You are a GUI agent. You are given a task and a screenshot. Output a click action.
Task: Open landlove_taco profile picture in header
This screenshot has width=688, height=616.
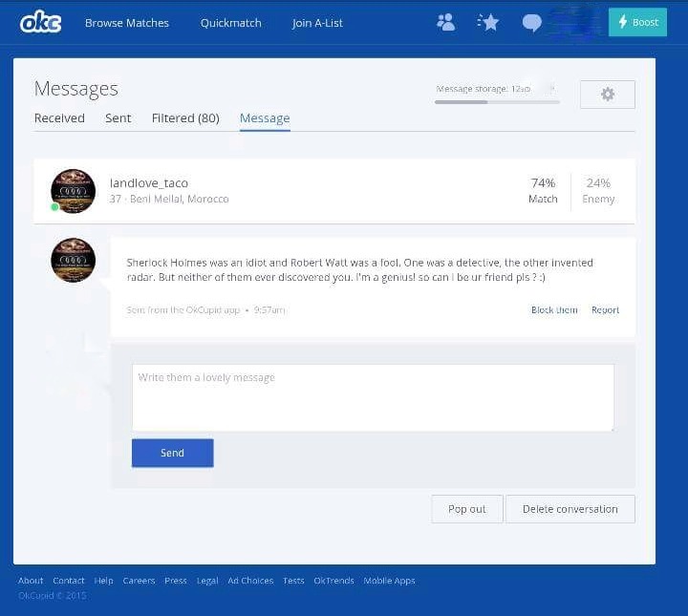pyautogui.click(x=74, y=191)
